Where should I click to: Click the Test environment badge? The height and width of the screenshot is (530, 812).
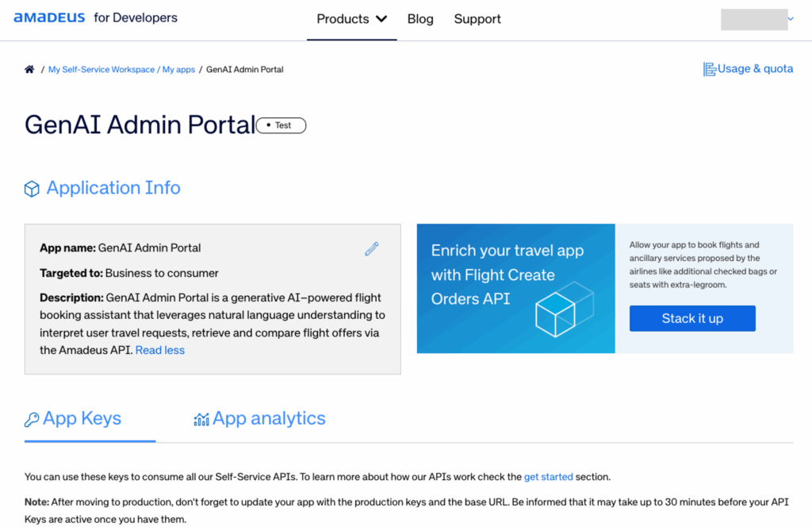(x=282, y=125)
